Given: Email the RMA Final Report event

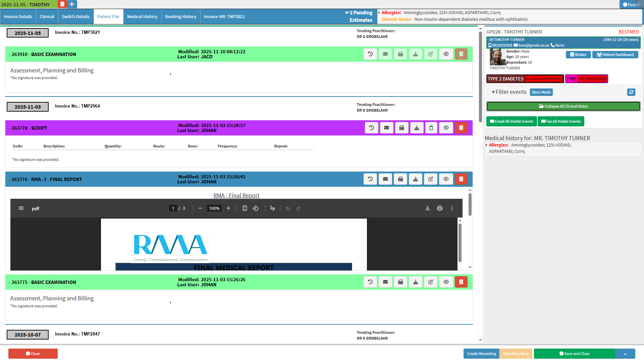Looking at the screenshot, I should [x=385, y=179].
